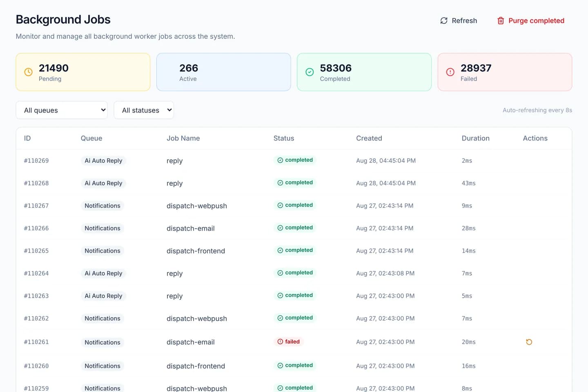This screenshot has height=392, width=588.
Task: Click job ID #110266
Action: click(x=36, y=228)
